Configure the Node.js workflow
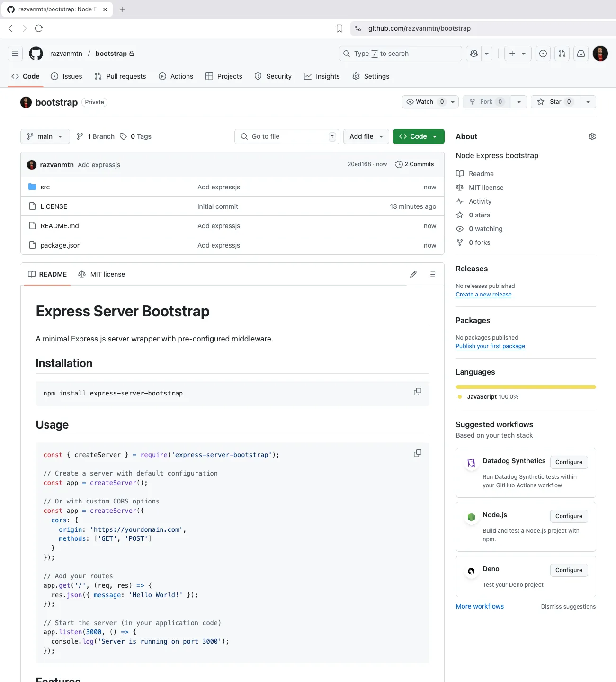 (569, 516)
